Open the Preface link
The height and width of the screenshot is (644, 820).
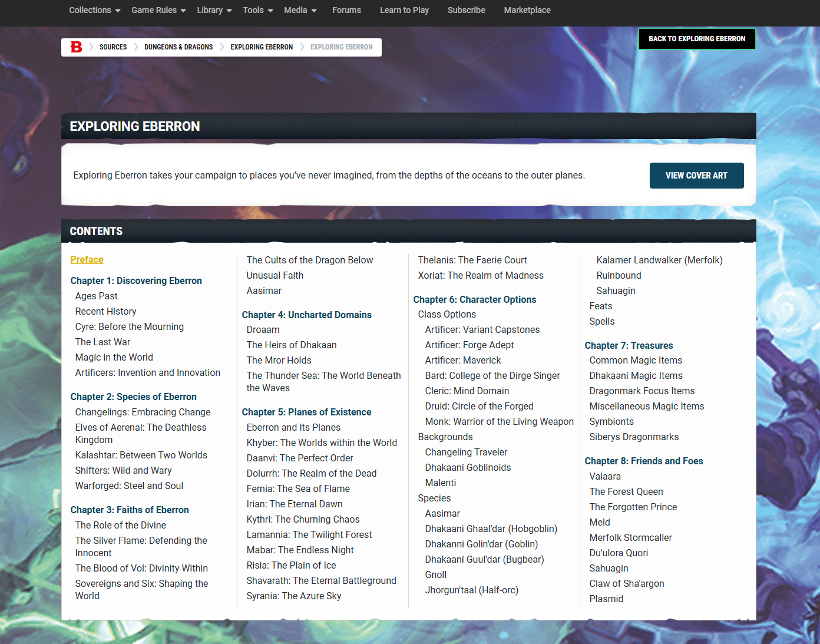87,260
